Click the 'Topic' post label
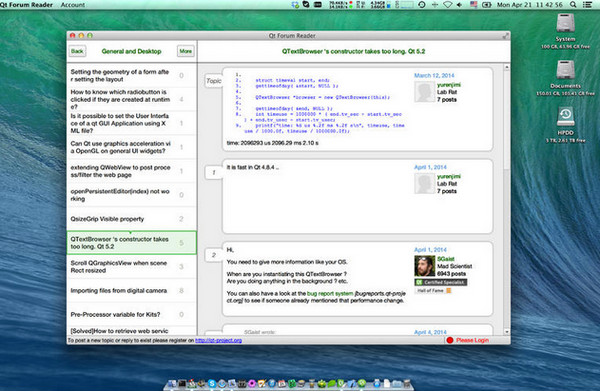 pyautogui.click(x=214, y=81)
